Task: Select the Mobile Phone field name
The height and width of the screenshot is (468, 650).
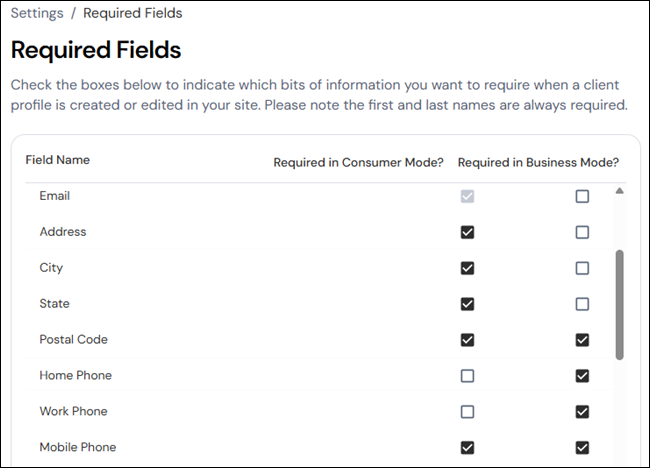Action: [x=78, y=447]
